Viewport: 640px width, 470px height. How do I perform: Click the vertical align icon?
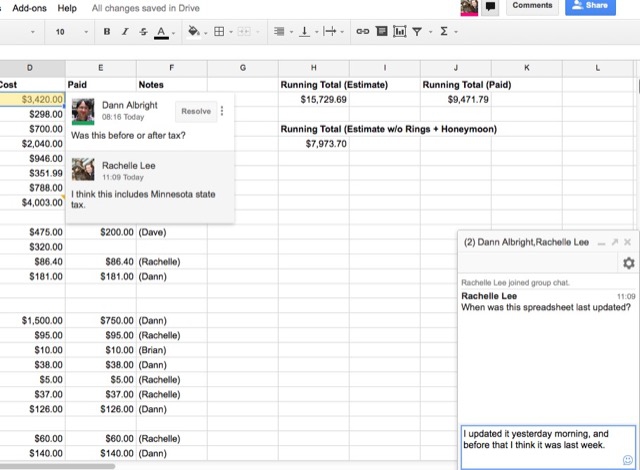[x=304, y=31]
